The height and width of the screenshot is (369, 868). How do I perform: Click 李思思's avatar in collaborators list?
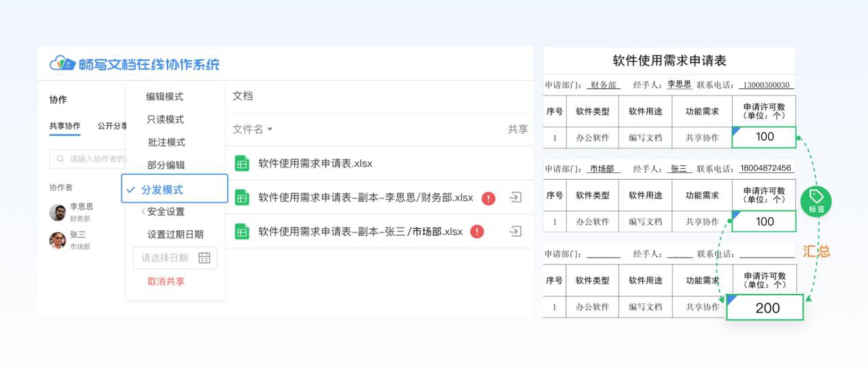57,212
